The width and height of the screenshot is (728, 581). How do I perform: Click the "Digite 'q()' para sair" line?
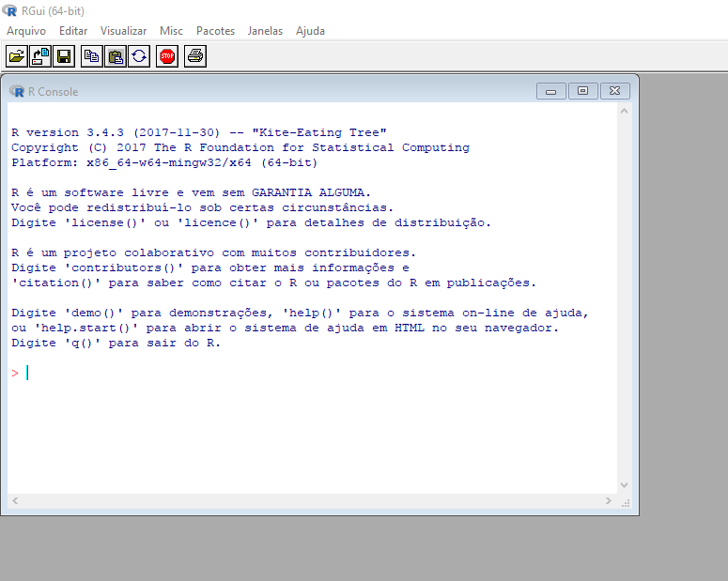click(x=116, y=343)
